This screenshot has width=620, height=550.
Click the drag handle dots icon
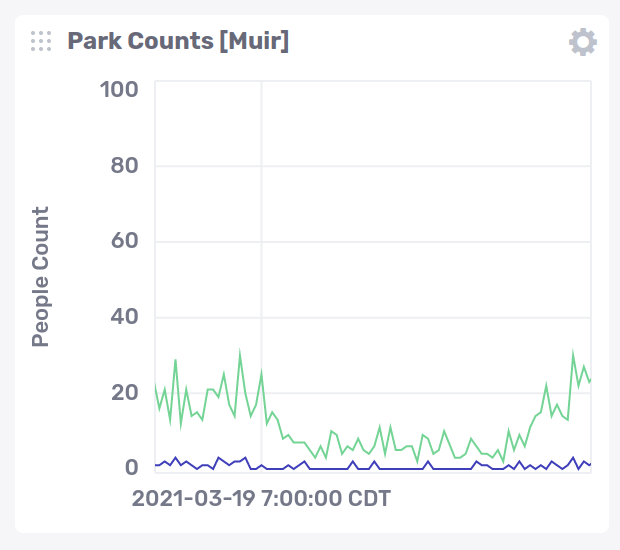click(41, 41)
